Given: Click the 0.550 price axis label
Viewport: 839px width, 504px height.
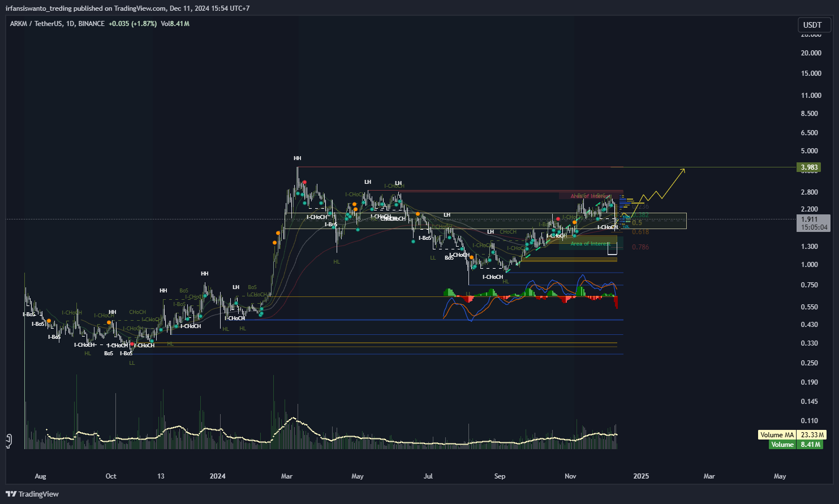Looking at the screenshot, I should pyautogui.click(x=810, y=307).
